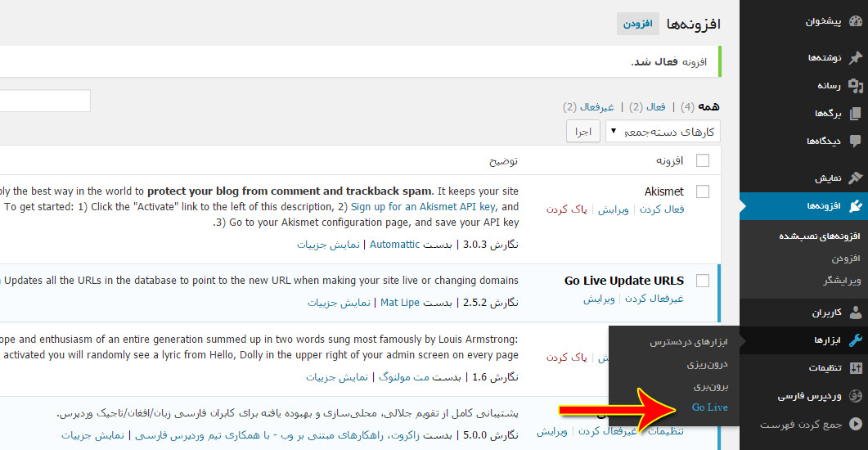Open Sign up for an Akismet API key link
This screenshot has width=868, height=450.
(423, 207)
